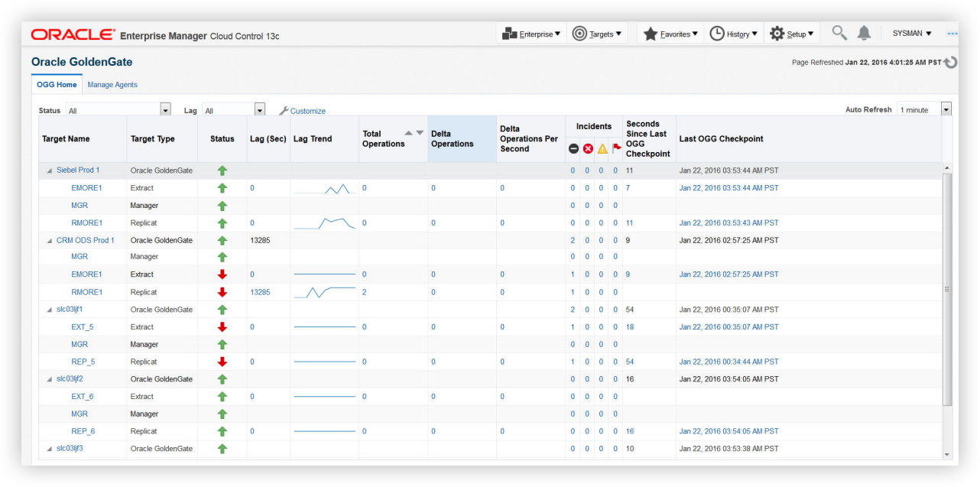This screenshot has height=487, width=980.
Task: Collapse the Siebel Prod 1 tree node
Action: (x=50, y=170)
